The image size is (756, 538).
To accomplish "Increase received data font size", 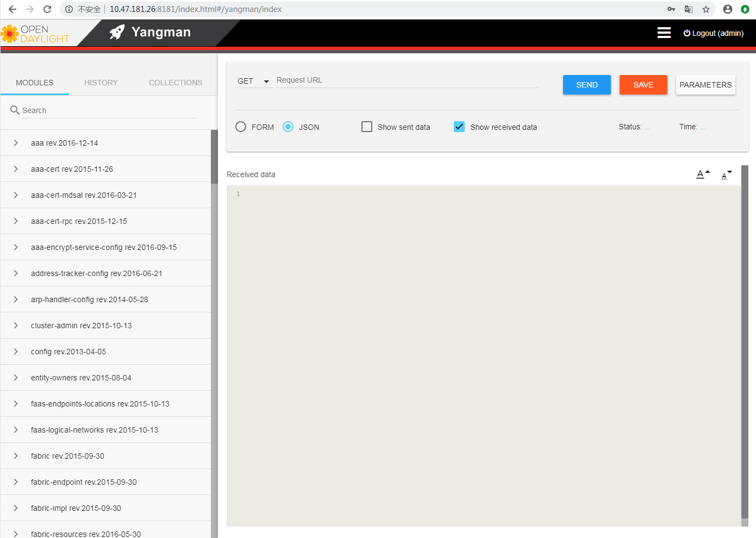I will (703, 174).
